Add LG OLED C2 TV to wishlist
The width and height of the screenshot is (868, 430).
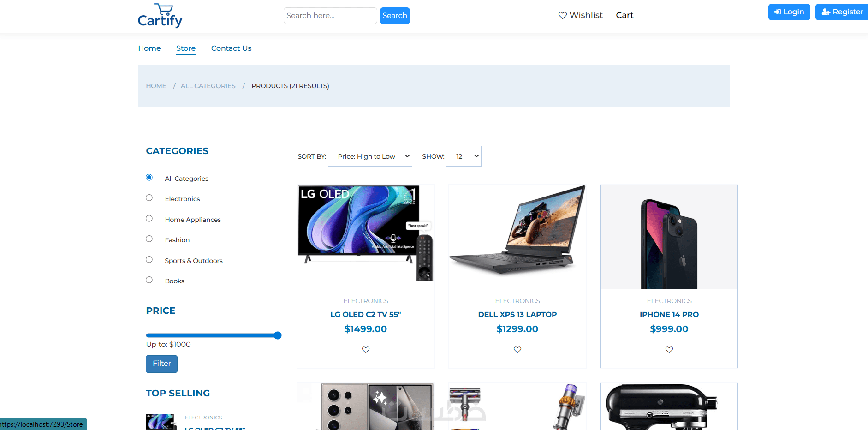coord(366,350)
